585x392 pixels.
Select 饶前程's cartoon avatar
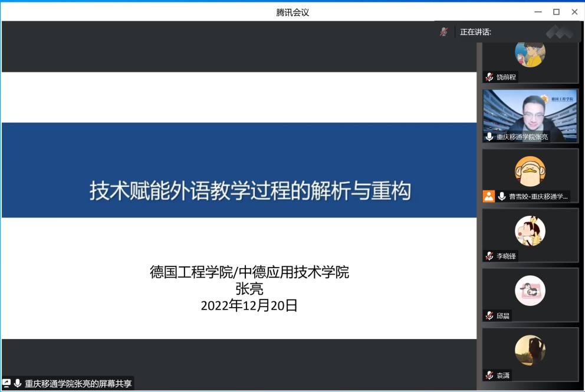[x=530, y=52]
